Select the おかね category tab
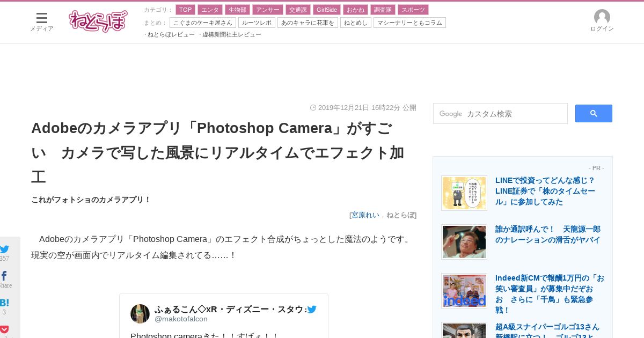The width and height of the screenshot is (644, 338). [x=355, y=10]
